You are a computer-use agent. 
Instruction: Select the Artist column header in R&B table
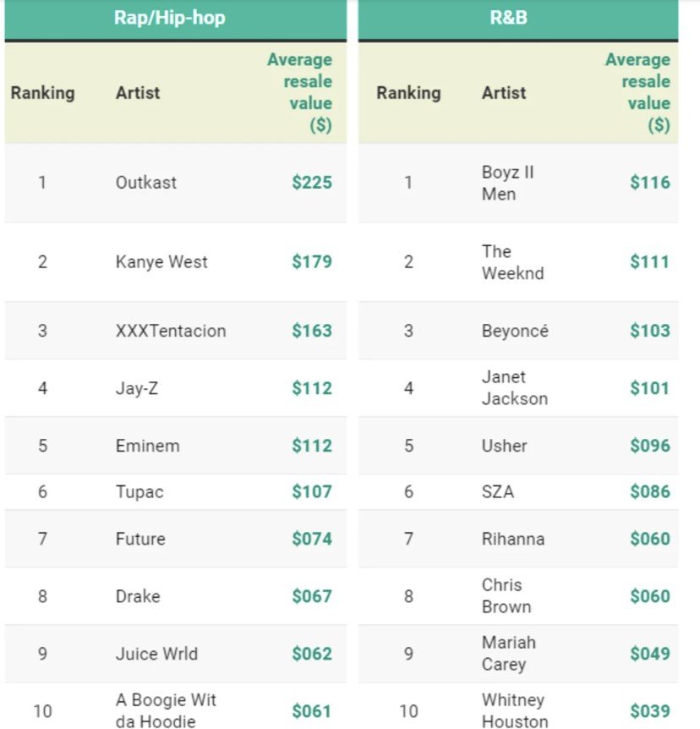tap(504, 92)
